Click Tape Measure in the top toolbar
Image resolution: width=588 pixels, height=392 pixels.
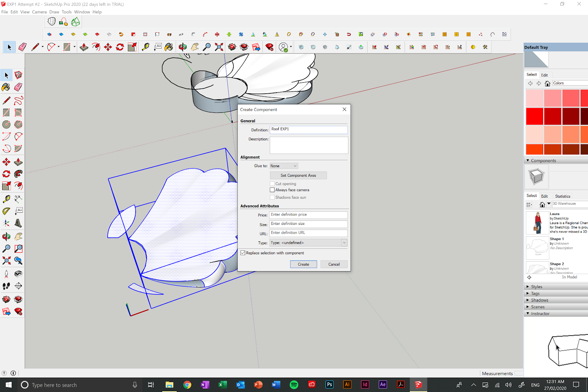coord(146,47)
